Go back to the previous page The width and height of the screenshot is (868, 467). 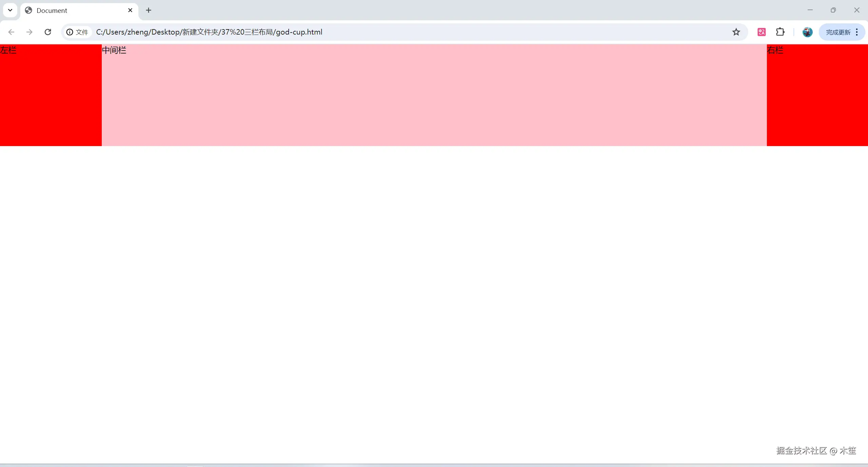coord(11,32)
